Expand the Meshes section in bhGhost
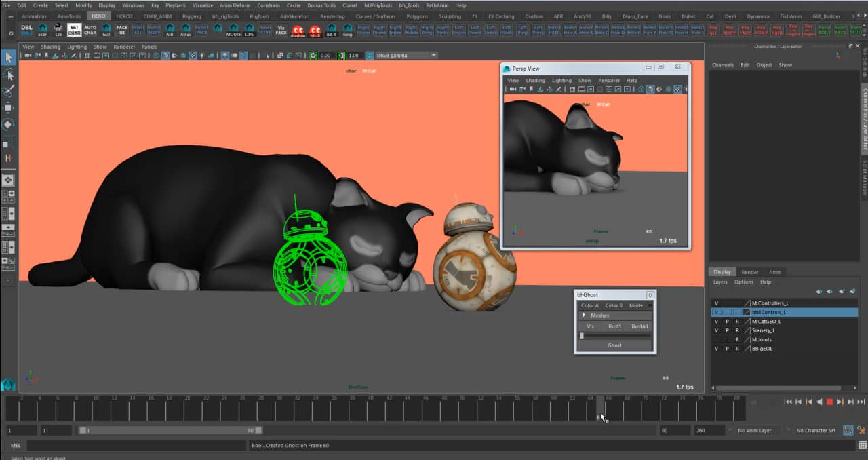Viewport: 868px width, 460px height. point(584,315)
